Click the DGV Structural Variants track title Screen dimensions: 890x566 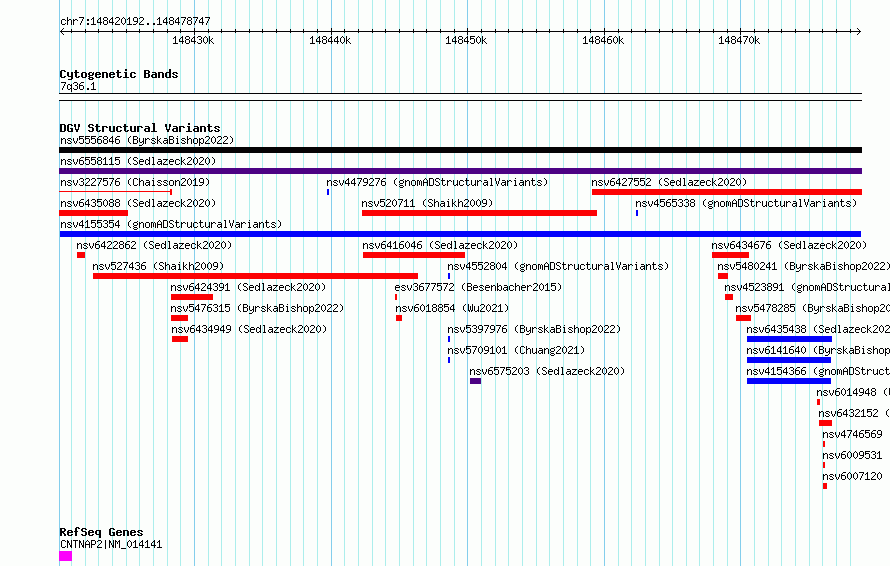140,128
